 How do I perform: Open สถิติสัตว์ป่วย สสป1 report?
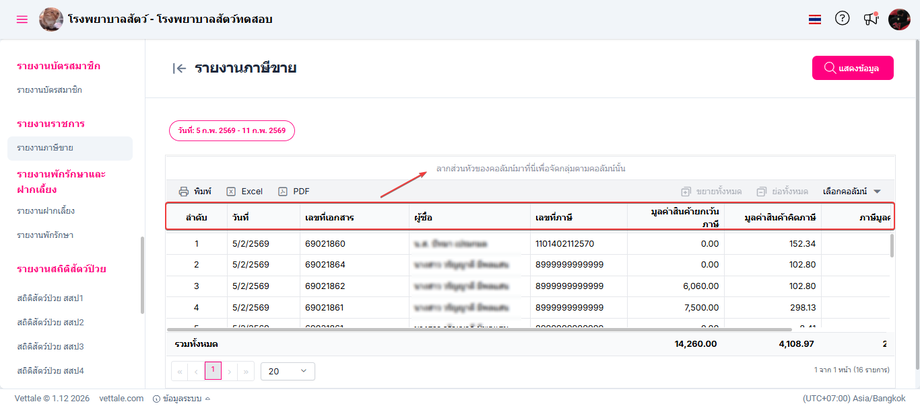pyautogui.click(x=50, y=298)
